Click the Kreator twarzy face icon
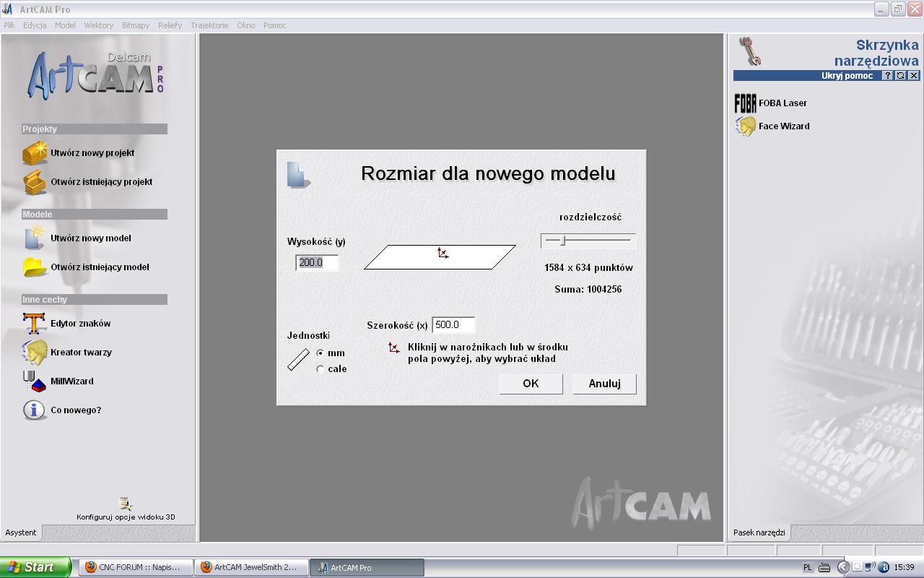 (x=34, y=353)
